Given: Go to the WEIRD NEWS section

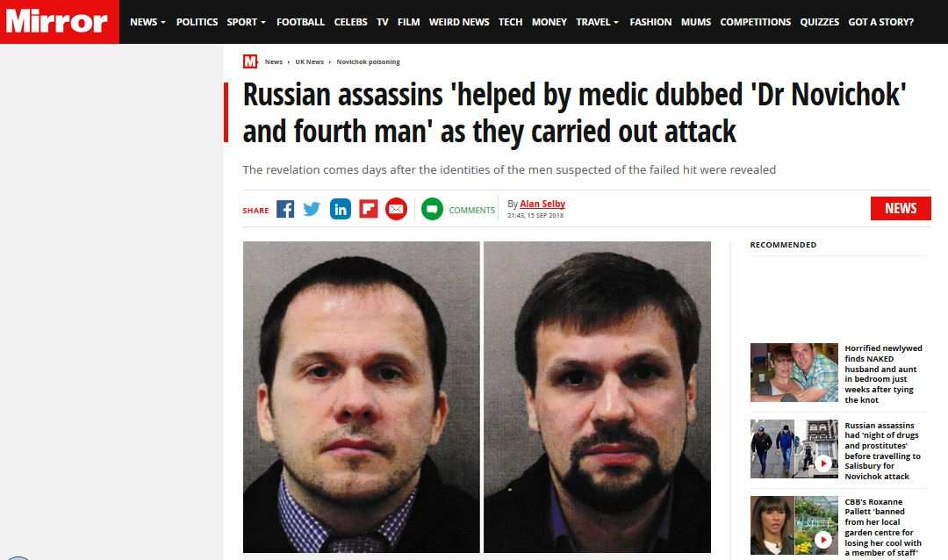Looking at the screenshot, I should pos(459,22).
